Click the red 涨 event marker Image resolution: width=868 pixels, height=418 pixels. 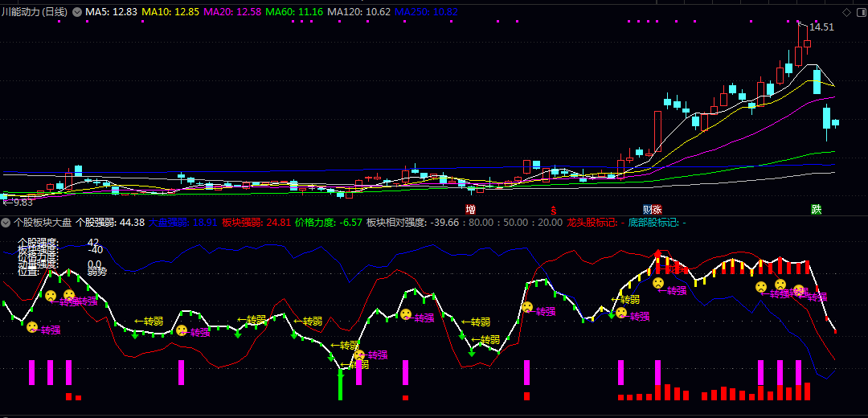point(657,209)
